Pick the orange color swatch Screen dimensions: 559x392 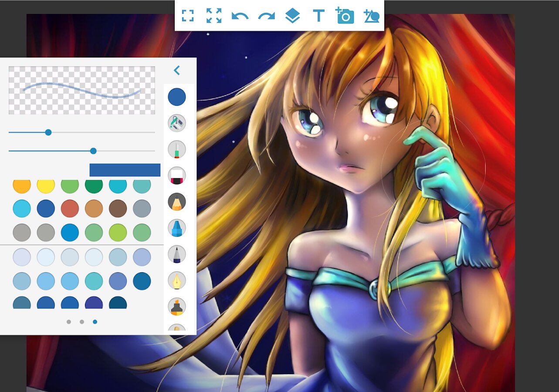(22, 186)
